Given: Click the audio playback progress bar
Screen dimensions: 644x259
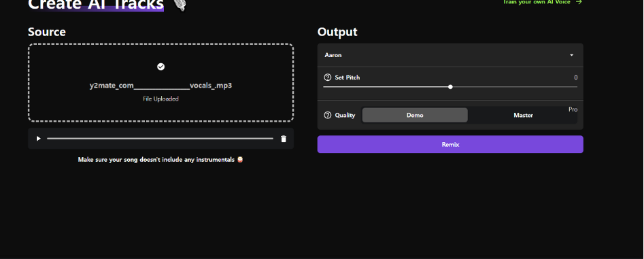Looking at the screenshot, I should coord(160,139).
